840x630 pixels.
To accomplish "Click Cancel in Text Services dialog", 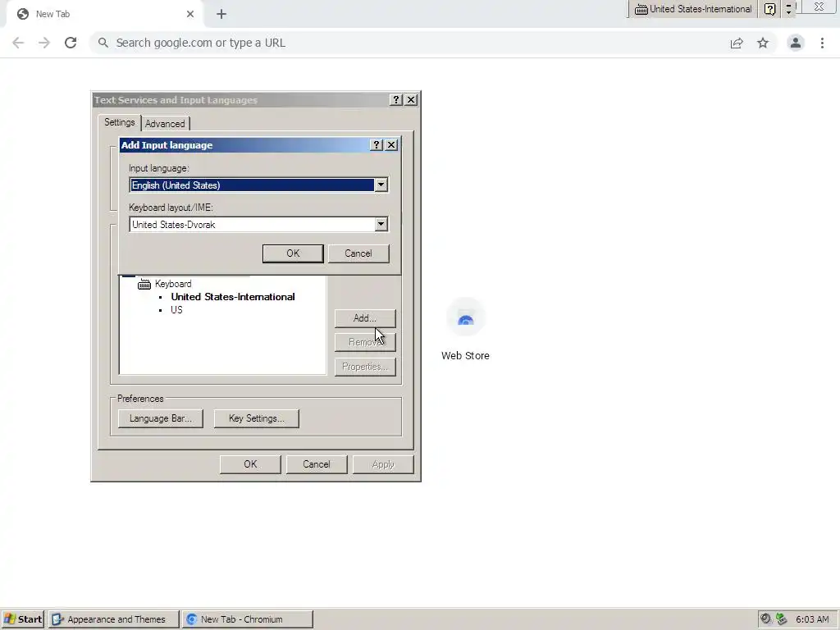I will click(x=317, y=464).
